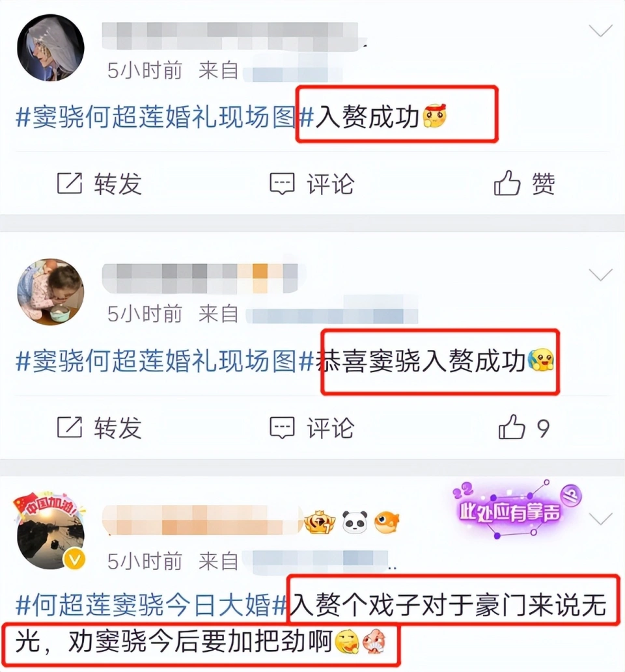Viewport: 625px width, 672px height.
Task: Click repost icon on second post
Action: point(70,427)
